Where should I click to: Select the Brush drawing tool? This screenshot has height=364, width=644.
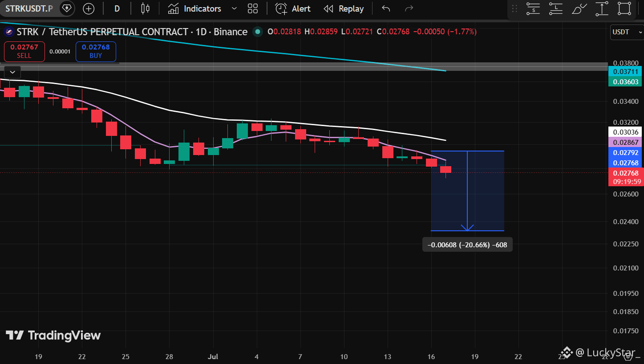(x=579, y=8)
